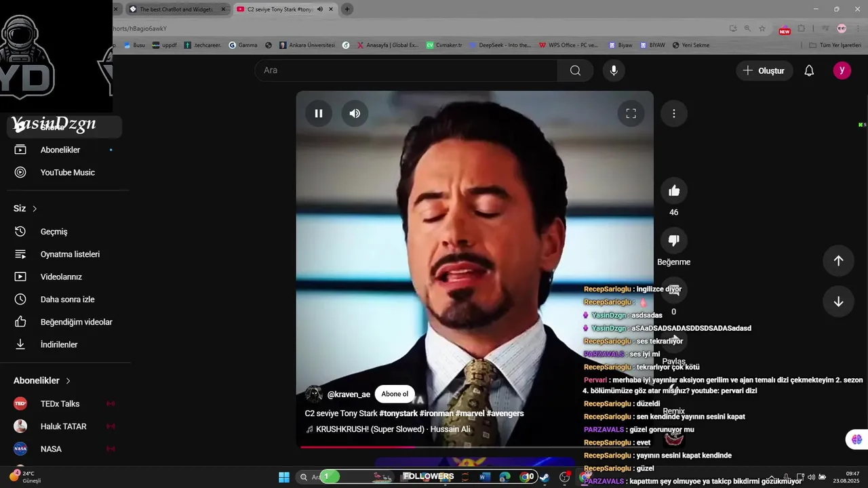Open the #tonystark hashtag
Viewport: 868px width, 488px height.
tap(398, 413)
